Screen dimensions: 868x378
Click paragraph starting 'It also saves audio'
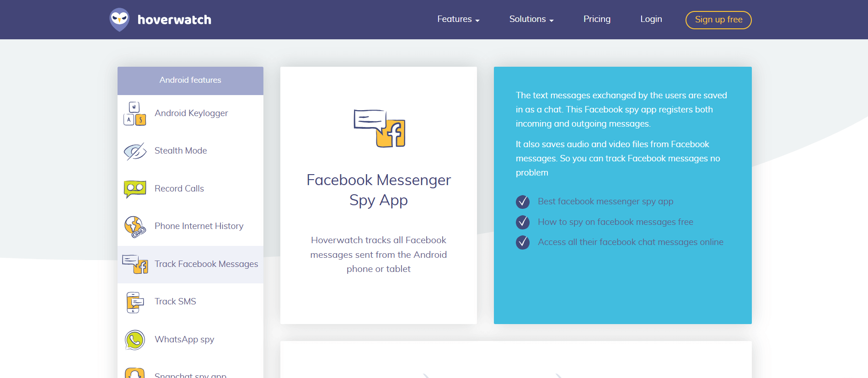tap(618, 159)
